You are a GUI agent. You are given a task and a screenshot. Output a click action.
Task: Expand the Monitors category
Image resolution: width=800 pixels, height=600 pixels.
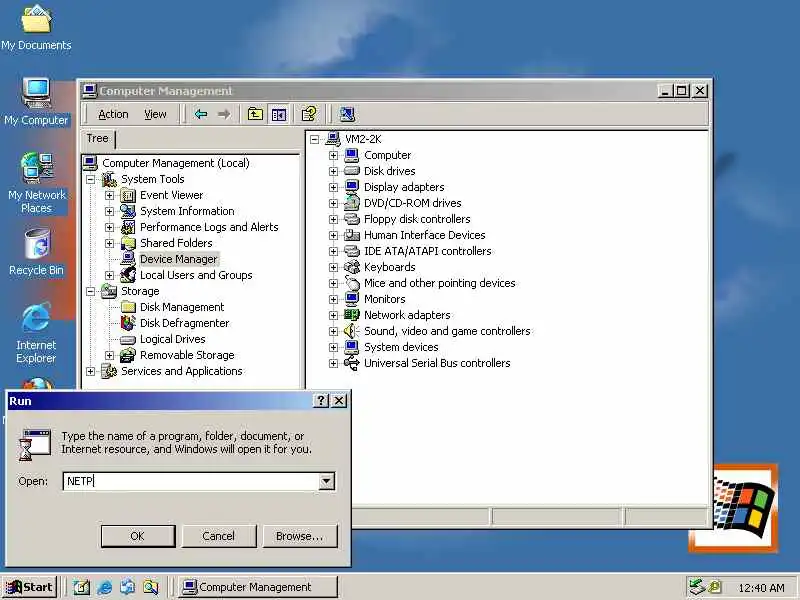tap(333, 299)
